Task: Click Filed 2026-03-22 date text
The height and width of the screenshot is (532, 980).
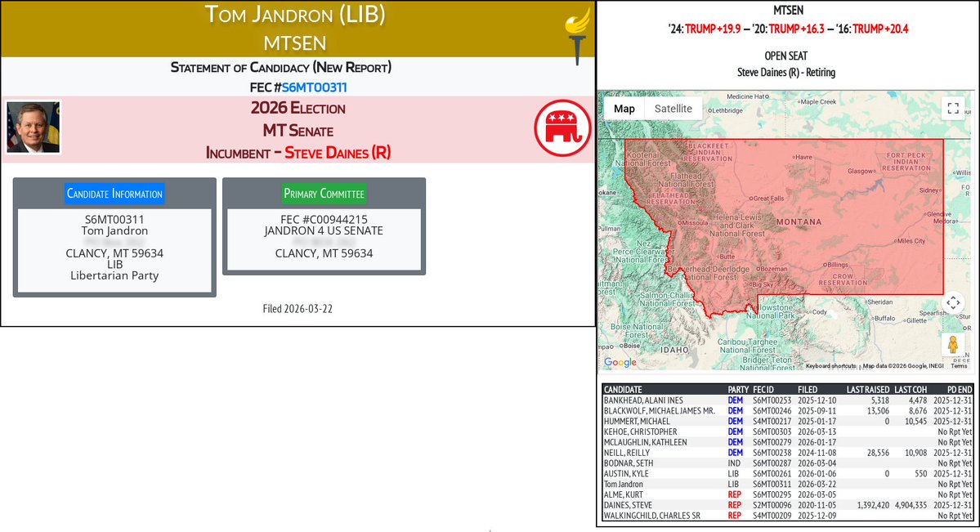Action: (x=298, y=309)
